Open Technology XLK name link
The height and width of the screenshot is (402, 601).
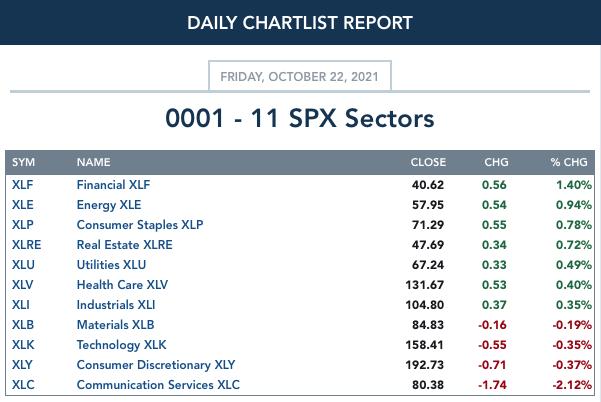click(122, 345)
